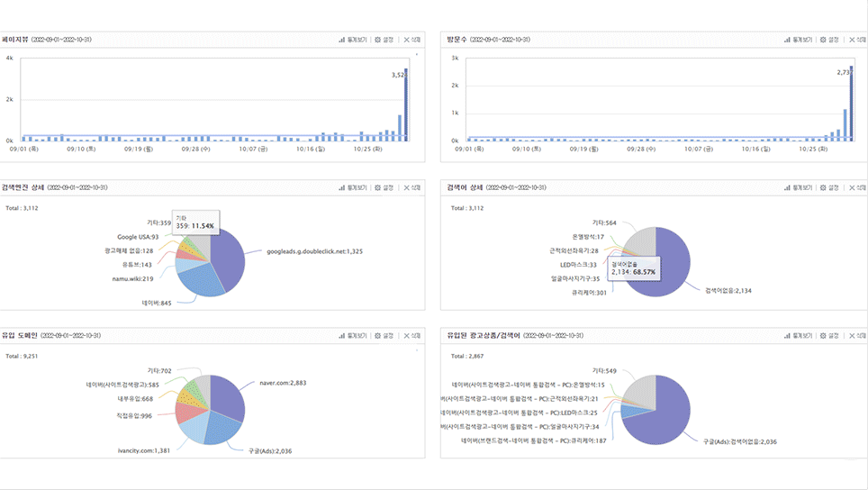Delete the 유입 도메인 panel
This screenshot has width=868, height=490.
click(411, 335)
